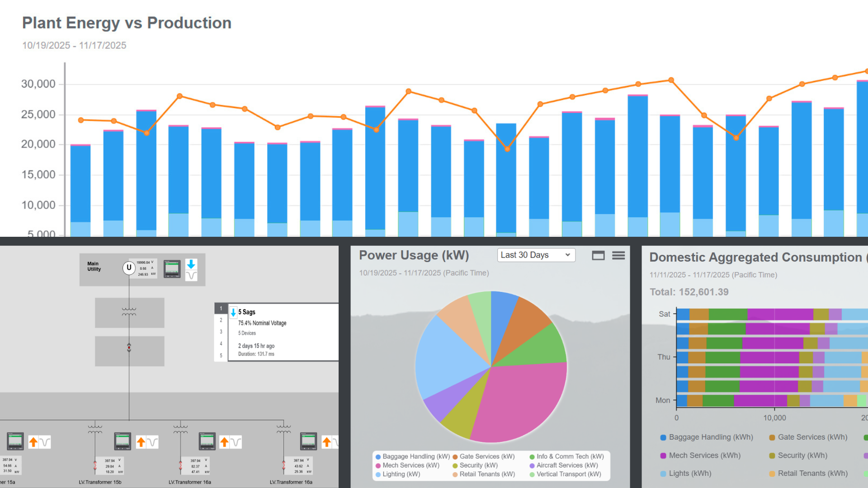Click the expand-view window icon on Power Usage panel
This screenshot has width=868, height=488.
pyautogui.click(x=598, y=255)
